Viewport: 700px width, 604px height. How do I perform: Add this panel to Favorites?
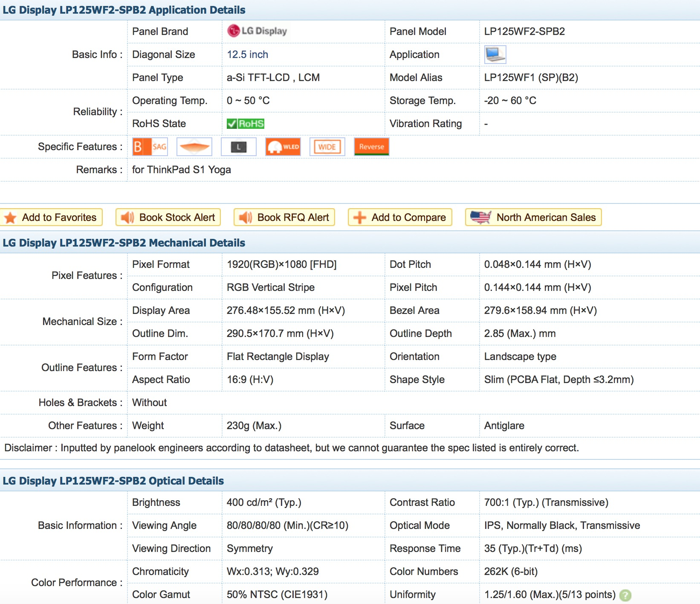[51, 217]
